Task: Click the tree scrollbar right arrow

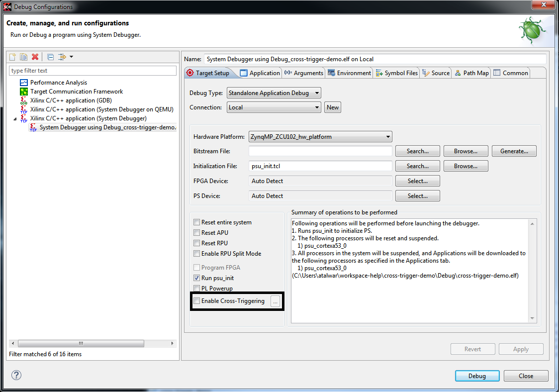Action: click(x=172, y=343)
